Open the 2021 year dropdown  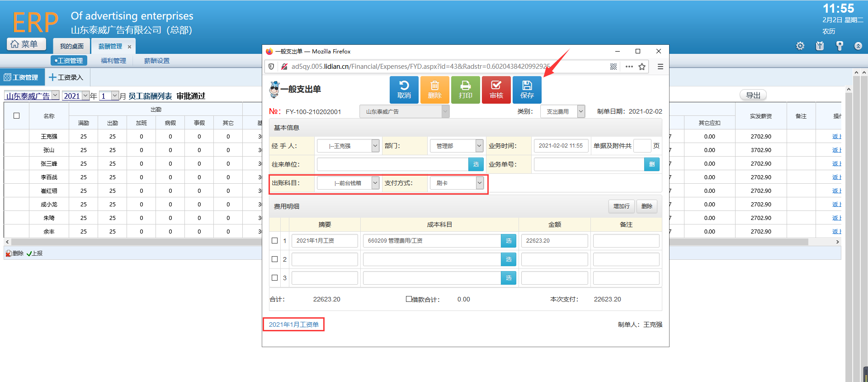coord(75,96)
